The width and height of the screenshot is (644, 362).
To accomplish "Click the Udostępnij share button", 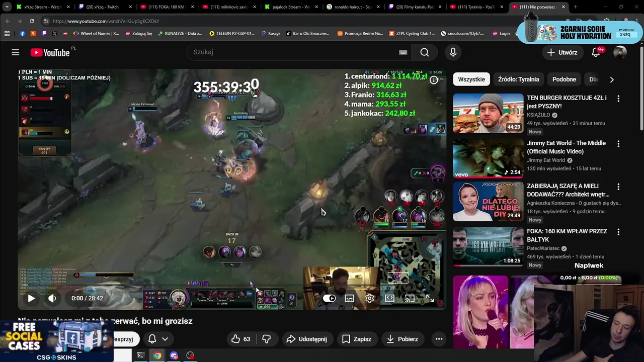I will [306, 339].
